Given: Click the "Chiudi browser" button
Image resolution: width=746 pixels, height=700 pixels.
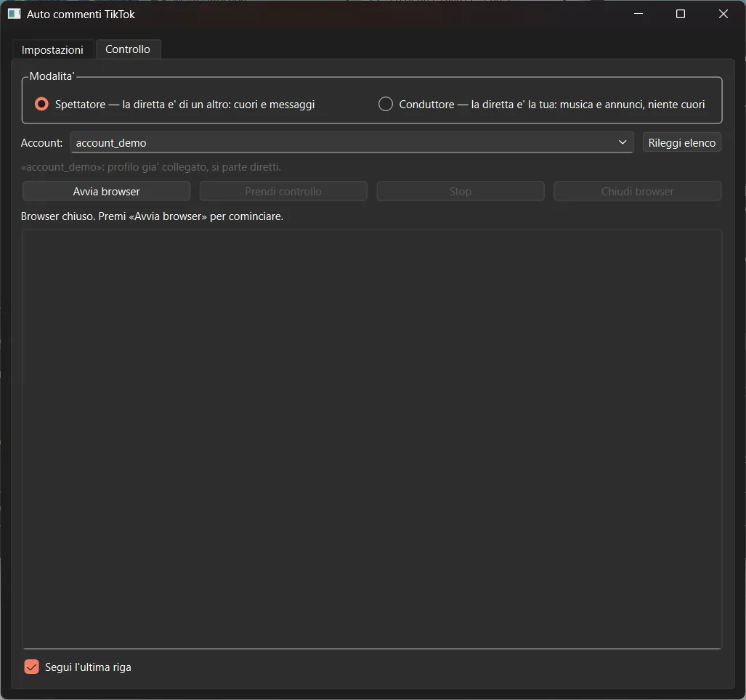Looking at the screenshot, I should (638, 191).
